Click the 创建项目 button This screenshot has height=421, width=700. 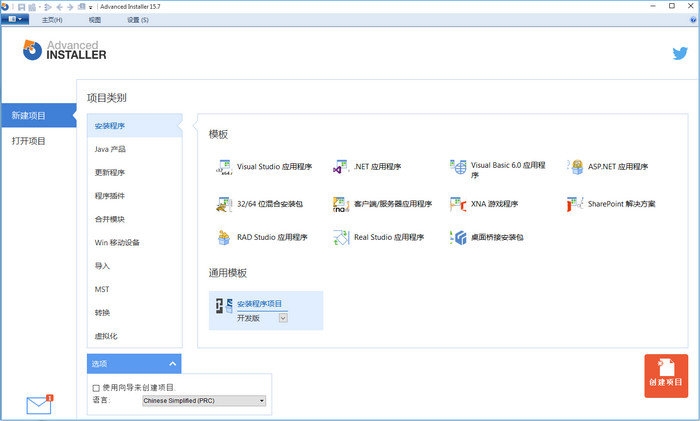(666, 376)
